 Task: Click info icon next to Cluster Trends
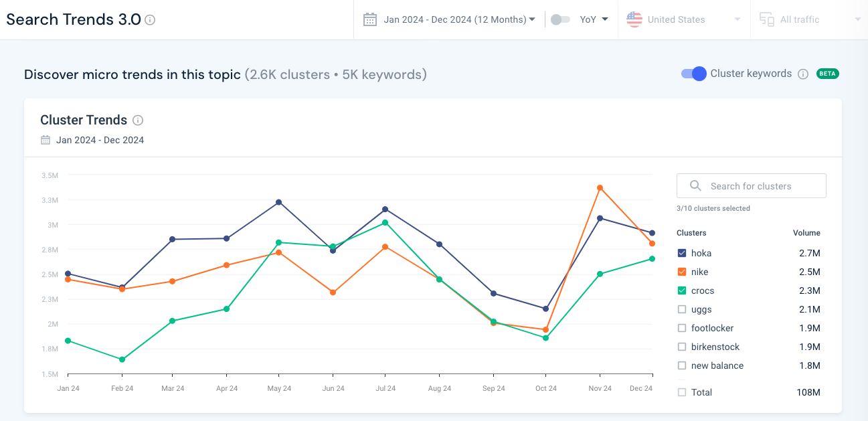138,120
